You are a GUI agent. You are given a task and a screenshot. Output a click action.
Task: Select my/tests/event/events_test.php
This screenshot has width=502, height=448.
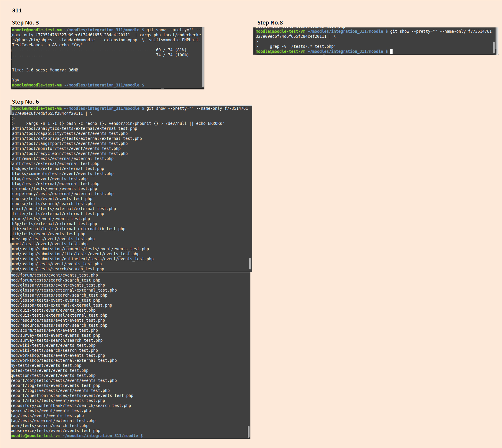[46, 366]
